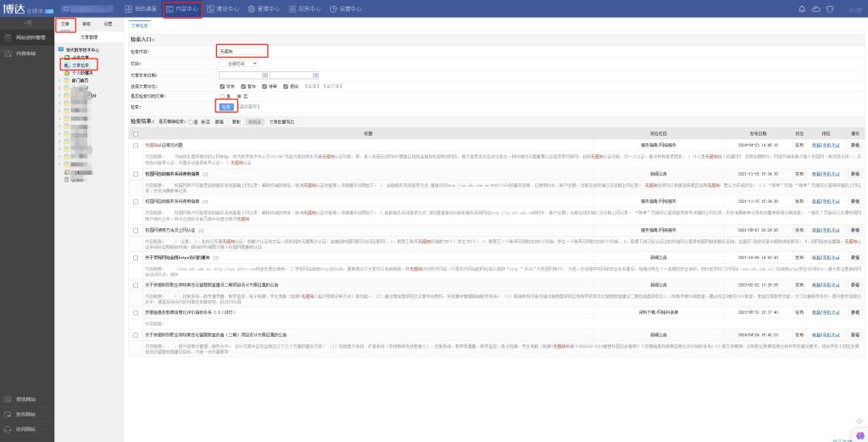
Task: Switch to the 设置 tab
Action: point(108,25)
